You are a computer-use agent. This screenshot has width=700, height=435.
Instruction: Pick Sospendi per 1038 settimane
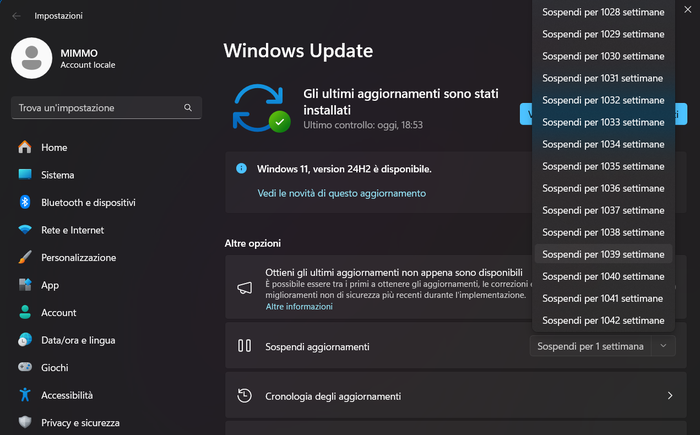603,232
